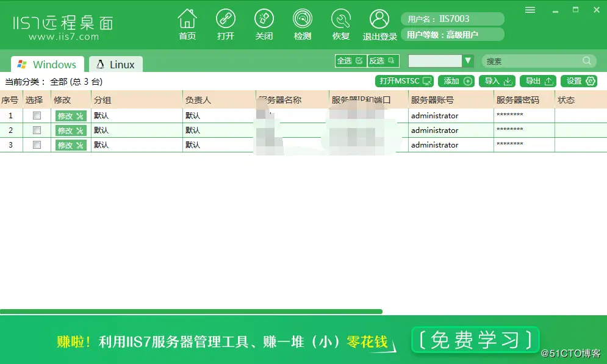The width and height of the screenshot is (607, 364).
Task: Tick the checkbox for server row 2
Action: [37, 130]
